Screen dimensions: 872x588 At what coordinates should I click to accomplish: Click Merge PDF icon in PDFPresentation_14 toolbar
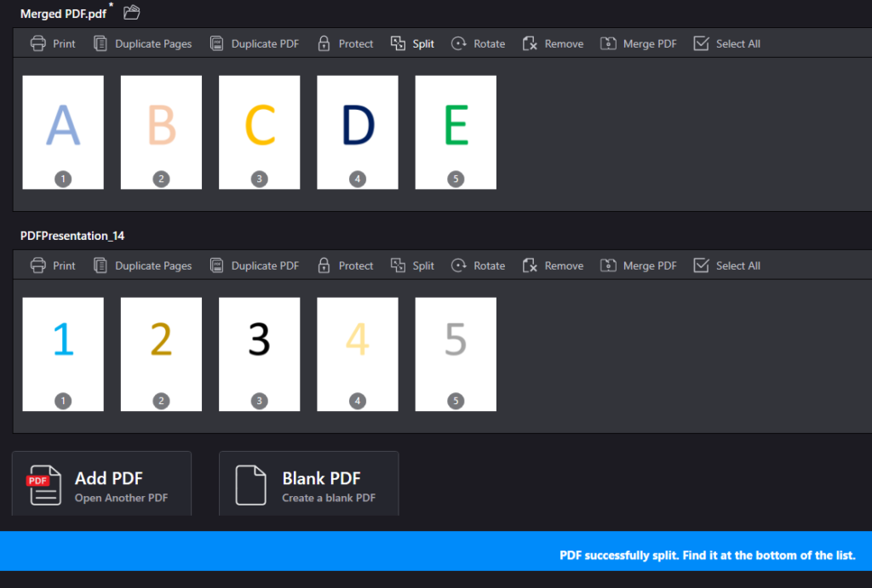pyautogui.click(x=608, y=265)
